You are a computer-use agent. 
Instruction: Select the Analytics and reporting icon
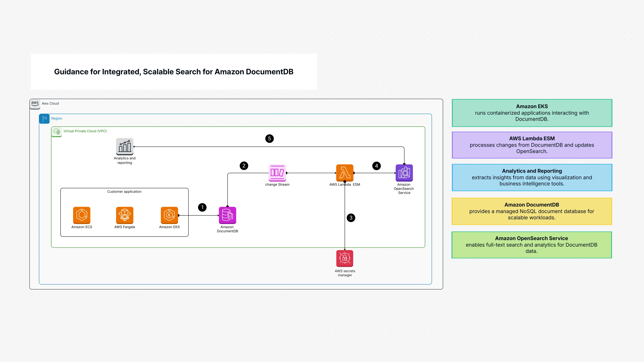pyautogui.click(x=125, y=147)
